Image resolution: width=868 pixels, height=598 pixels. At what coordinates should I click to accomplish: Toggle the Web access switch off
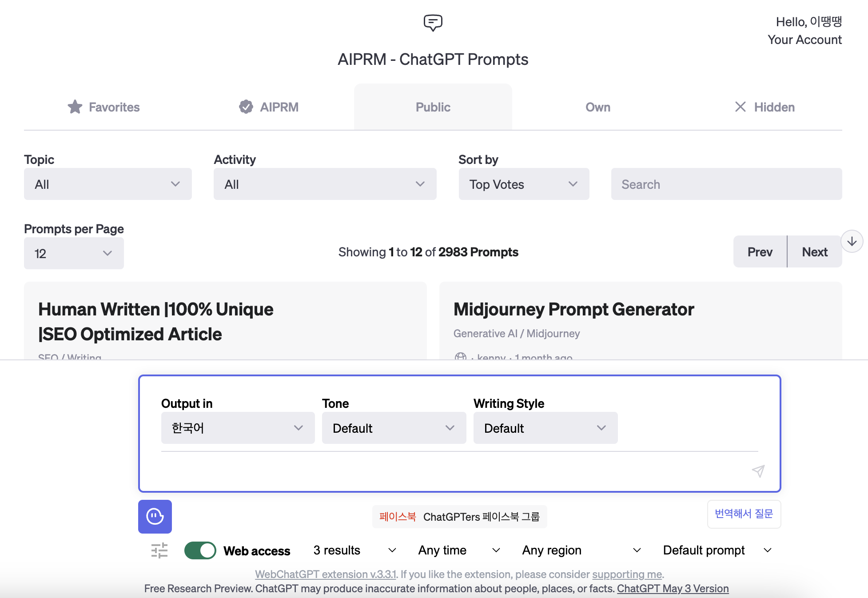click(200, 550)
